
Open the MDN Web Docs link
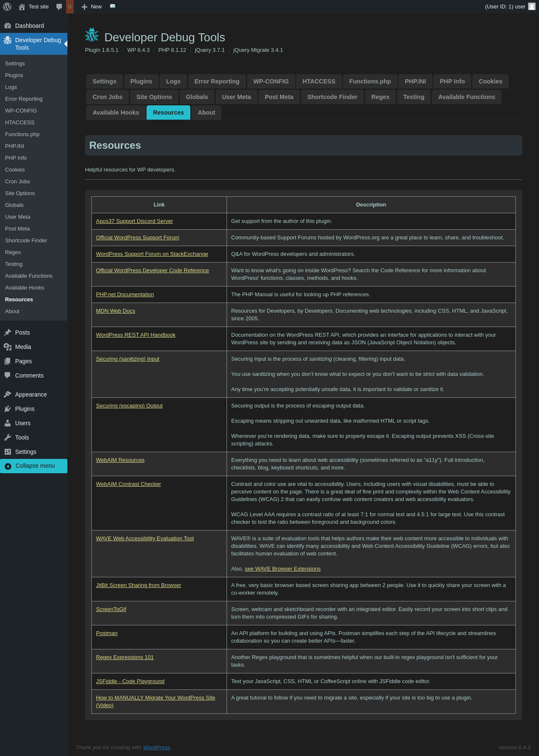(x=115, y=311)
